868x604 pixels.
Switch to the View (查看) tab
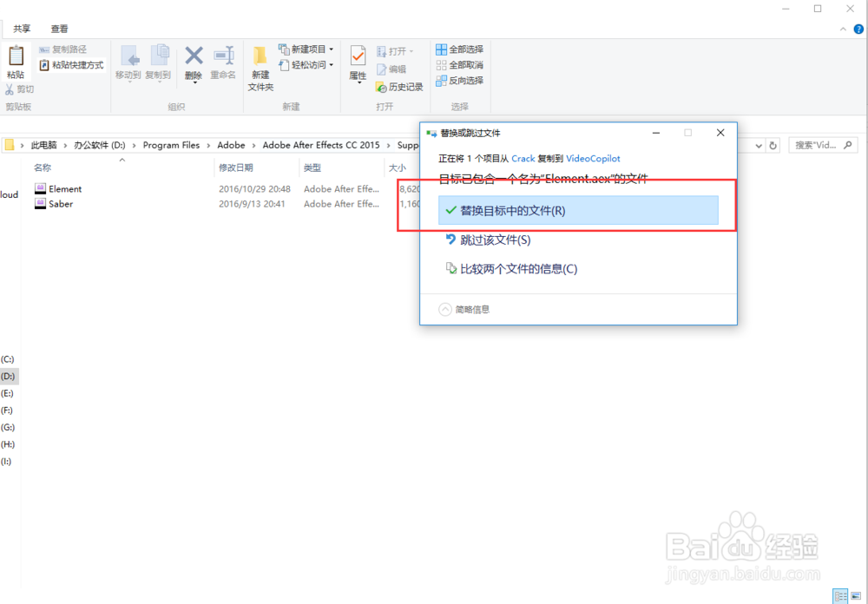60,29
